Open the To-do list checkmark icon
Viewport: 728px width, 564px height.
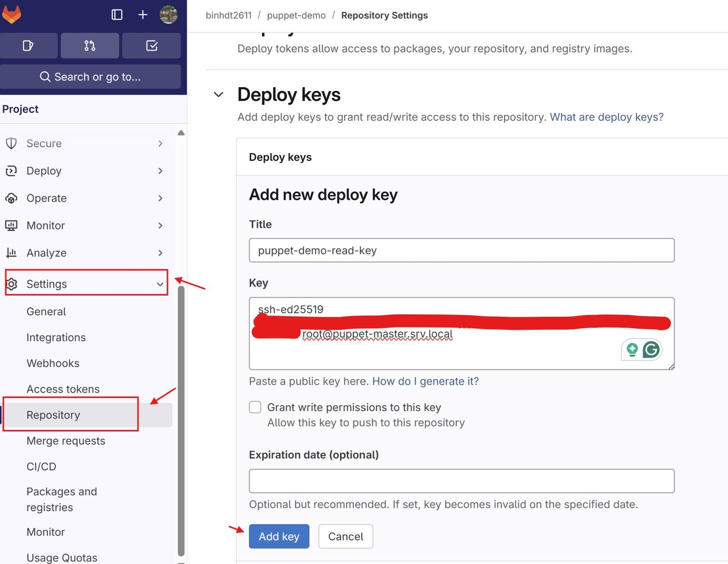(x=152, y=46)
